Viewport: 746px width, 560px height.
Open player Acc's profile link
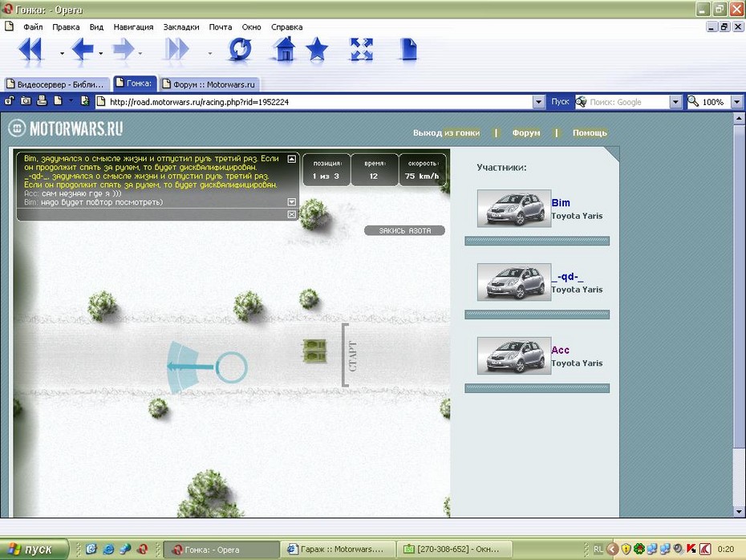[x=561, y=350]
